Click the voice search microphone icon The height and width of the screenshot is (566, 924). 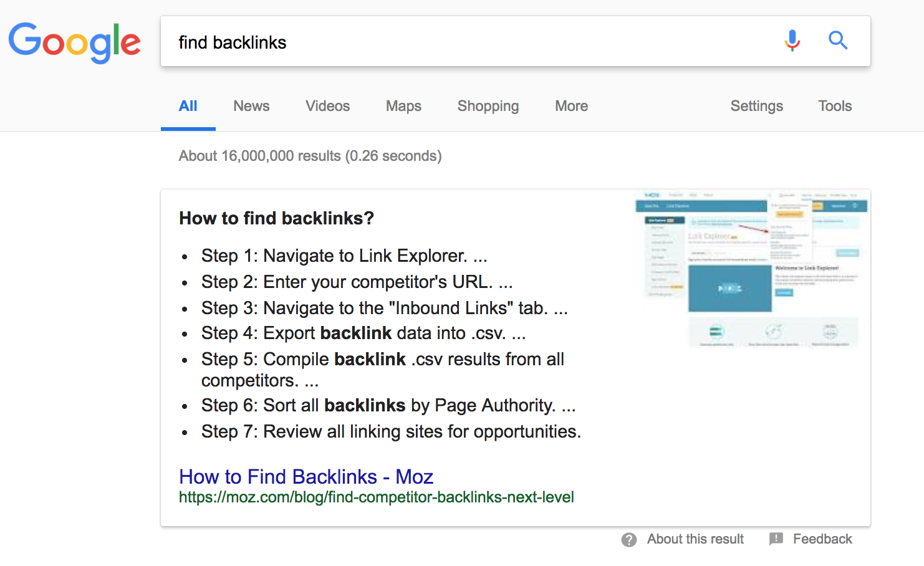coord(792,41)
